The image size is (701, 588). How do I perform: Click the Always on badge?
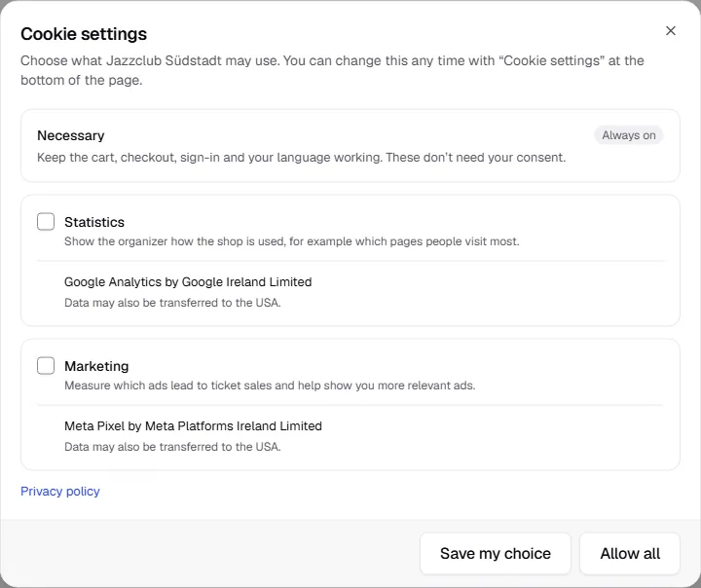coord(629,135)
